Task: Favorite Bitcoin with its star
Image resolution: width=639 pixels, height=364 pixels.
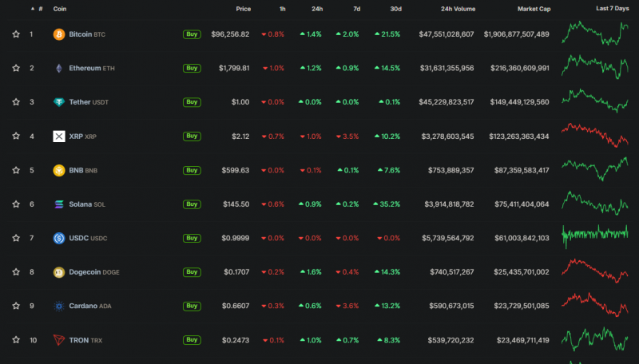Action: point(16,34)
